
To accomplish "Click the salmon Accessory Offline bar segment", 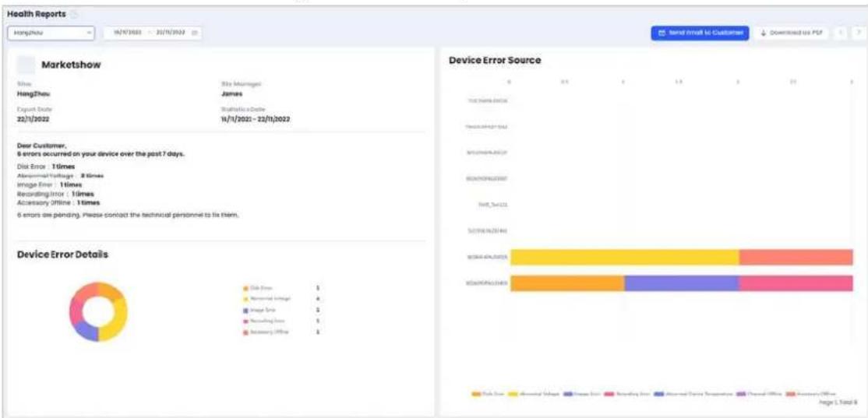I will [796, 257].
